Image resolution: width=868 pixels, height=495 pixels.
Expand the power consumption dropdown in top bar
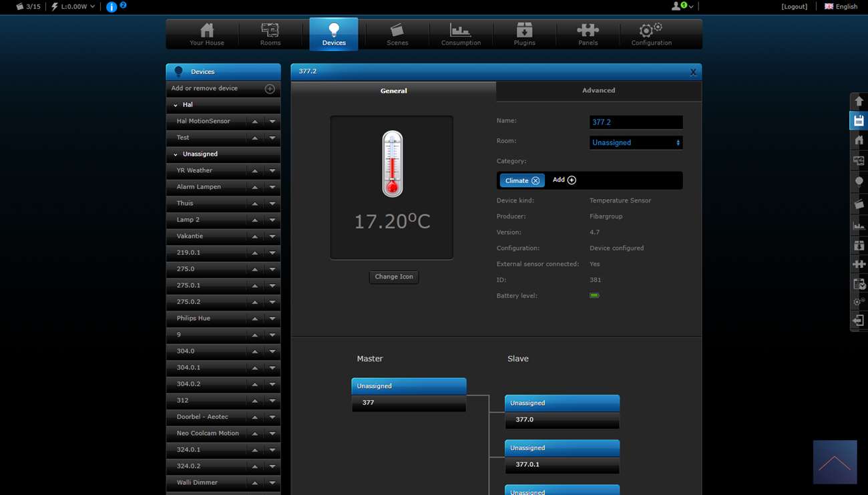coord(92,7)
